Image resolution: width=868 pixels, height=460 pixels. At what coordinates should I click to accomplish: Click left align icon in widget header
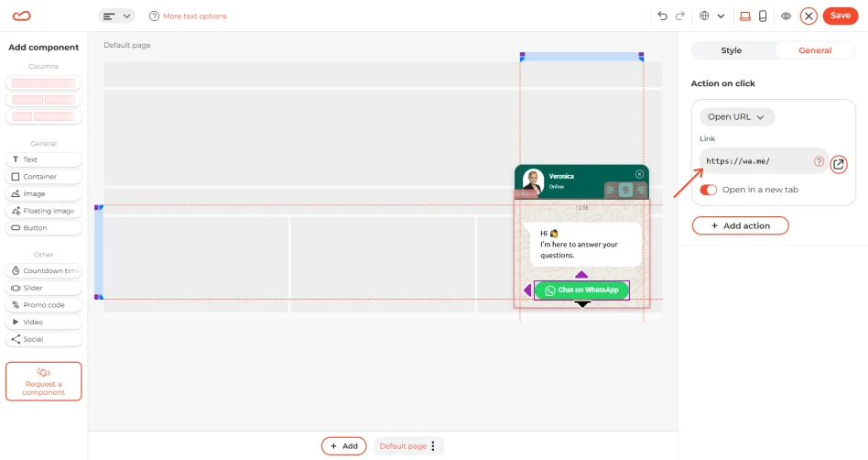click(x=611, y=190)
